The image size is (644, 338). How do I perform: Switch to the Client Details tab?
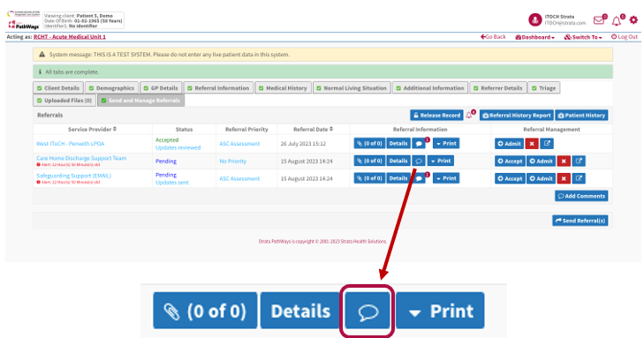pos(58,87)
